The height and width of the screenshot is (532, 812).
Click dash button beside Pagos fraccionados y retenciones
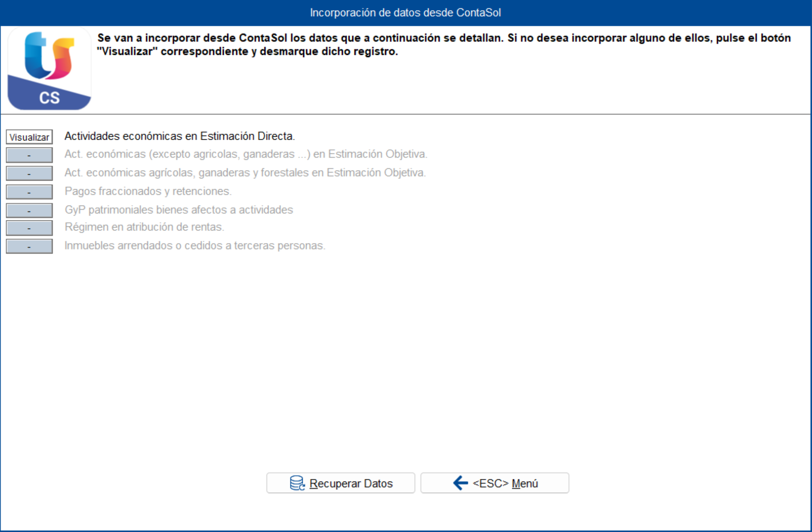pyautogui.click(x=29, y=192)
